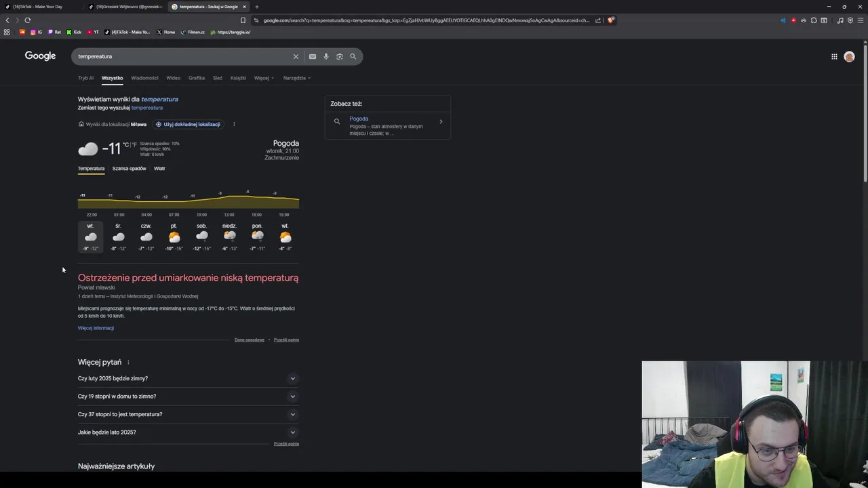Image resolution: width=868 pixels, height=488 pixels.
Task: Open the Narzędzia dropdown
Action: [297, 78]
